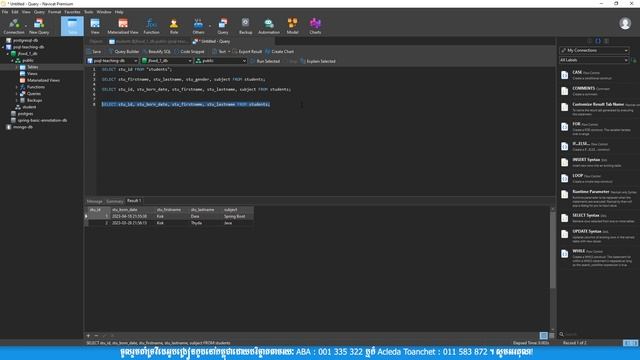Click Explain Selected
The width and height of the screenshot is (640, 360).
318,61
